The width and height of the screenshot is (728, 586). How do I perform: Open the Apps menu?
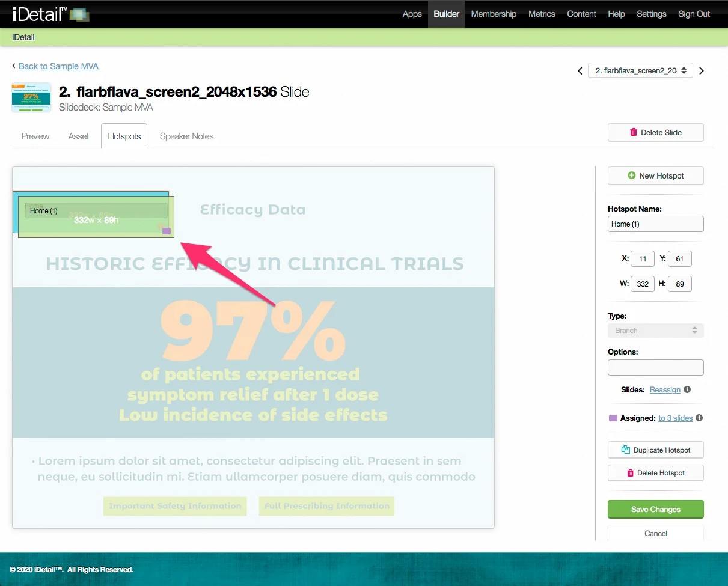pyautogui.click(x=412, y=14)
